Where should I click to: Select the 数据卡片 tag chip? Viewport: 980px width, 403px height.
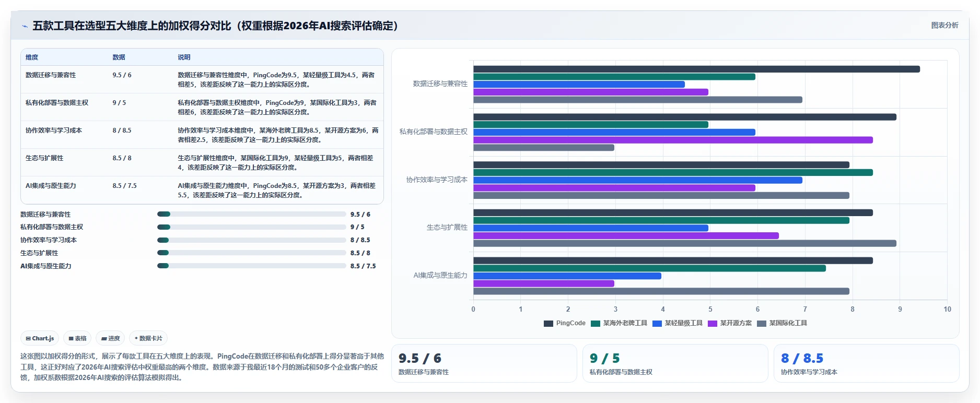tap(148, 338)
